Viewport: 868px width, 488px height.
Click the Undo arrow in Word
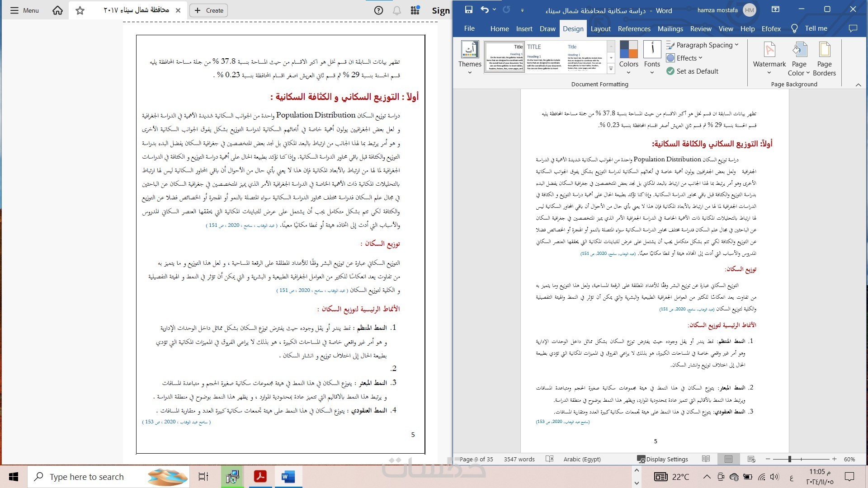484,9
